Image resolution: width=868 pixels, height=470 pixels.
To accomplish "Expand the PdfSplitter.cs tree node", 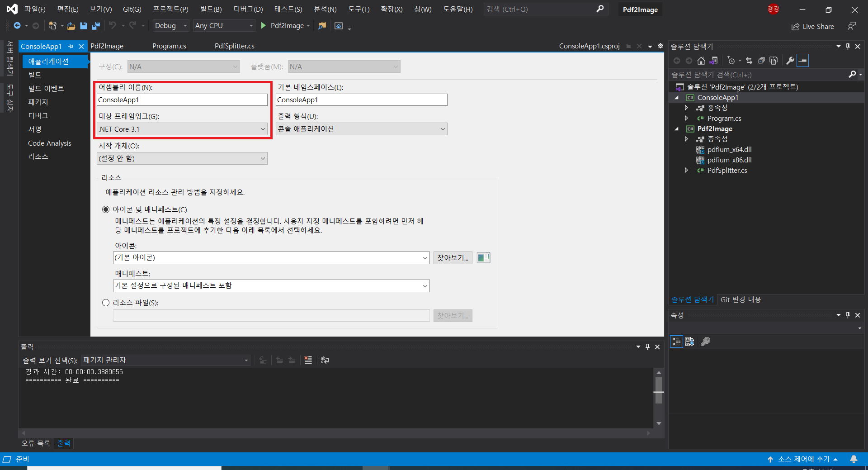I will (x=686, y=171).
